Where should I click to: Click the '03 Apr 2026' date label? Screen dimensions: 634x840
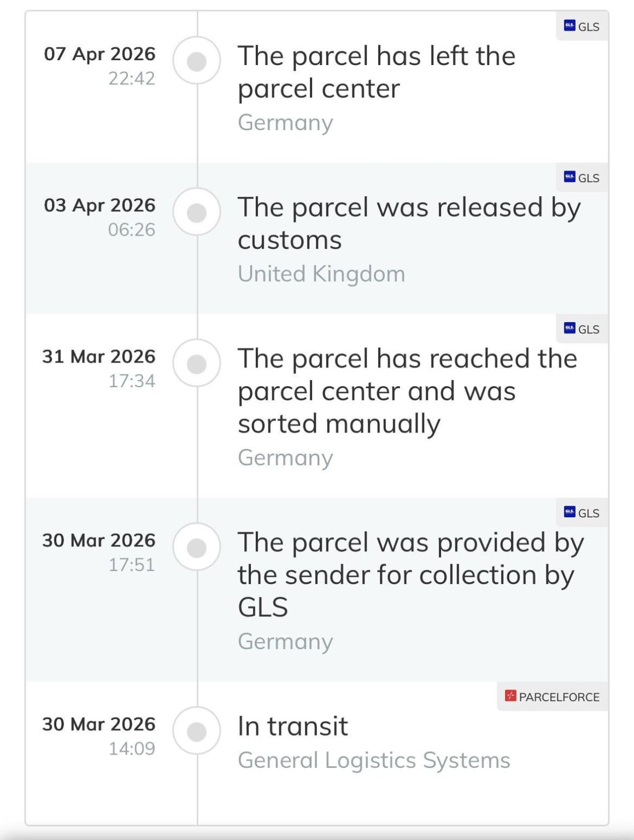(99, 205)
